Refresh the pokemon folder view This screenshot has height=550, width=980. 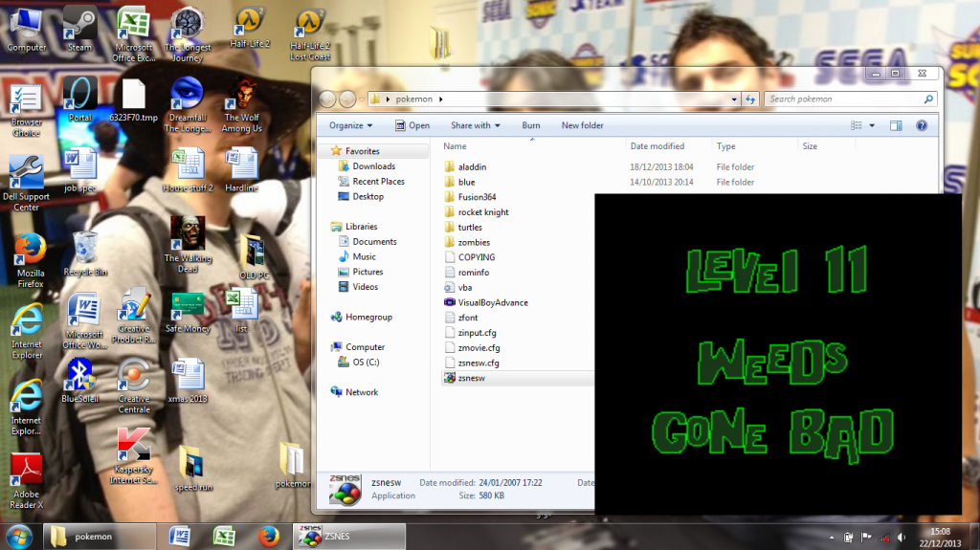tap(750, 99)
